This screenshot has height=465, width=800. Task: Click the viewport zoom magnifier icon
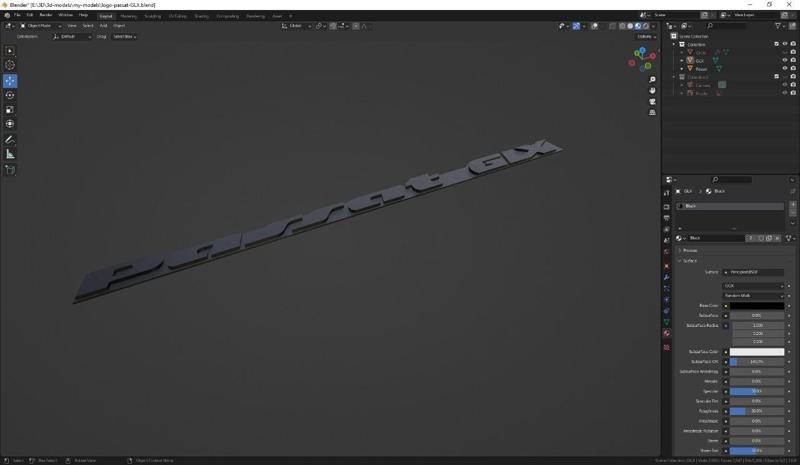click(652, 80)
